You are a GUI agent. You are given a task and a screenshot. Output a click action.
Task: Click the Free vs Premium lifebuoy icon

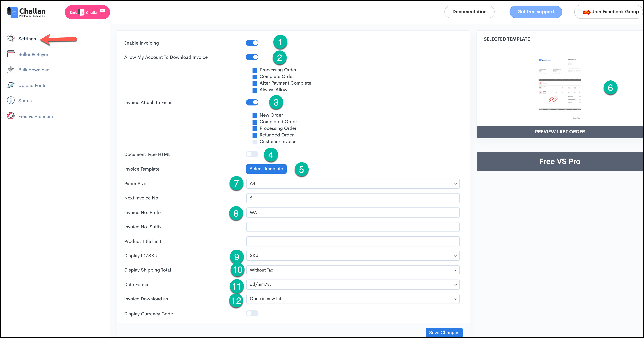click(11, 116)
